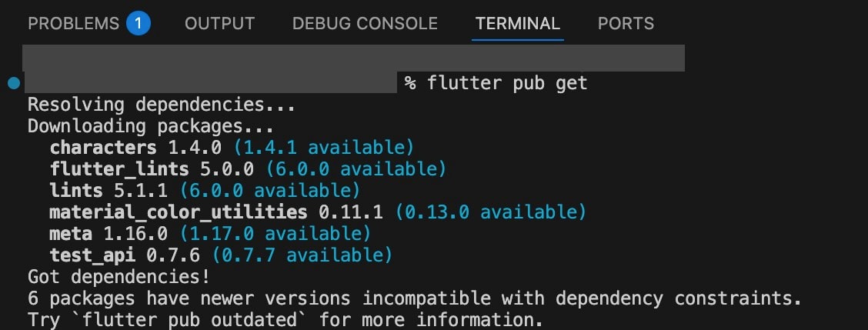Click the 'characters' package name
Viewport: 868px width, 330px height.
103,147
